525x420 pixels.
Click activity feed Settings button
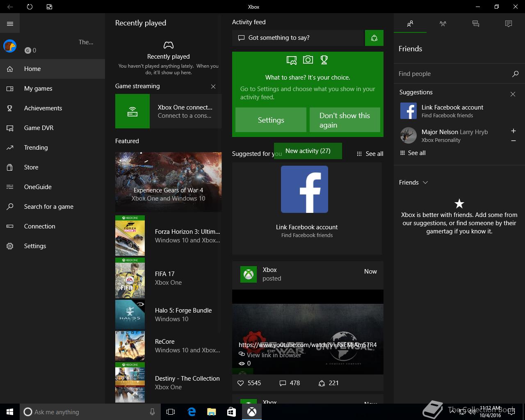(271, 120)
